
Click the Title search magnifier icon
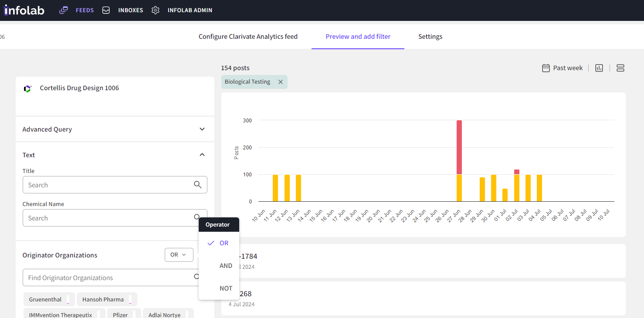point(198,185)
